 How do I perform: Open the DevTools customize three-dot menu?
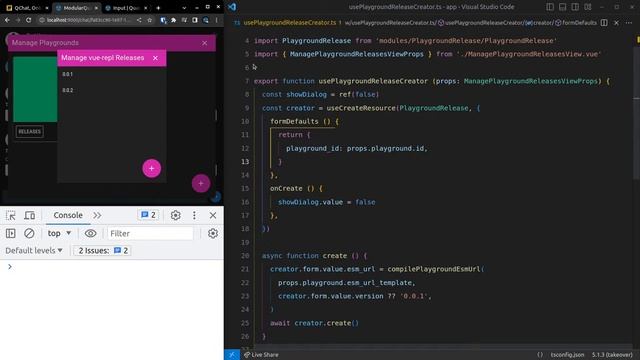[x=194, y=215]
